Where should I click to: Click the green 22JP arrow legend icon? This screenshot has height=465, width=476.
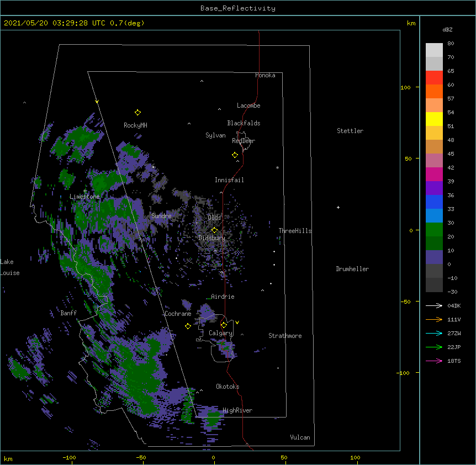(434, 347)
